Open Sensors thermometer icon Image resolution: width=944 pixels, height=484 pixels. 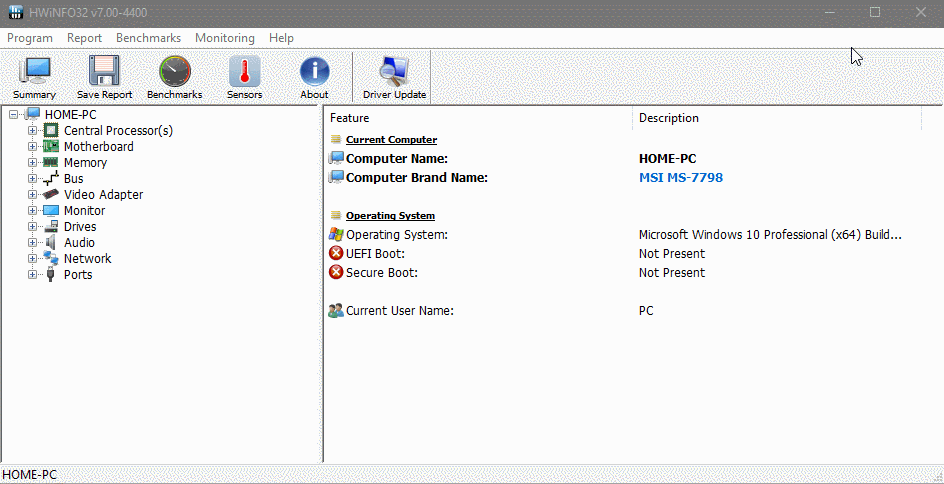(x=244, y=72)
